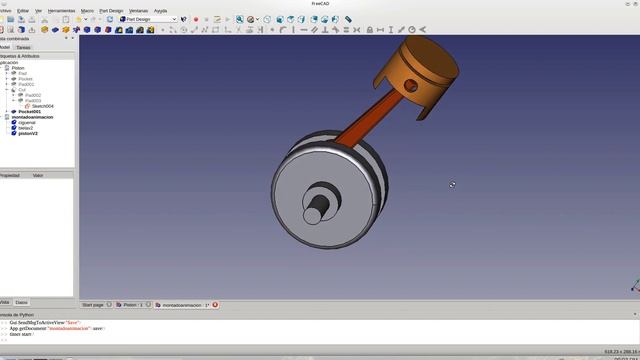The image size is (640, 360).
Task: Select bielav2 object in tree
Action: pyautogui.click(x=26, y=128)
